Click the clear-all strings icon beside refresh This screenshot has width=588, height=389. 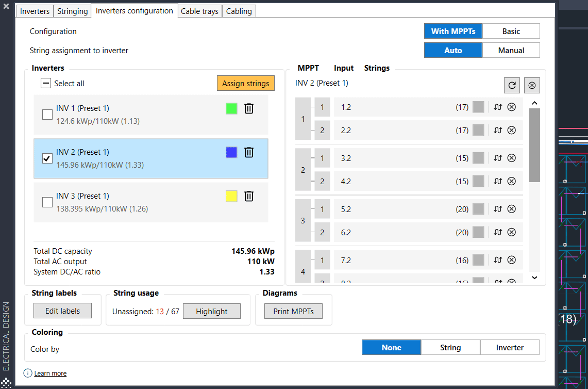[532, 85]
